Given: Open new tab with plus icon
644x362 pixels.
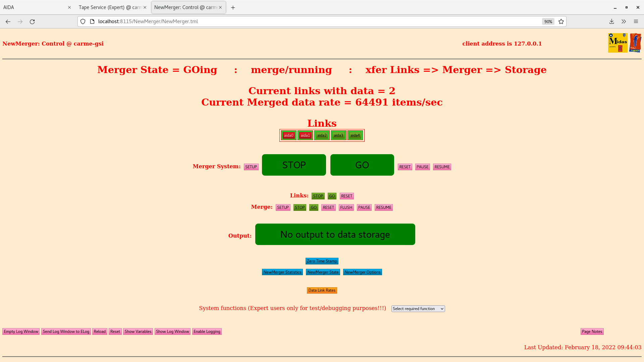Looking at the screenshot, I should 233,7.
